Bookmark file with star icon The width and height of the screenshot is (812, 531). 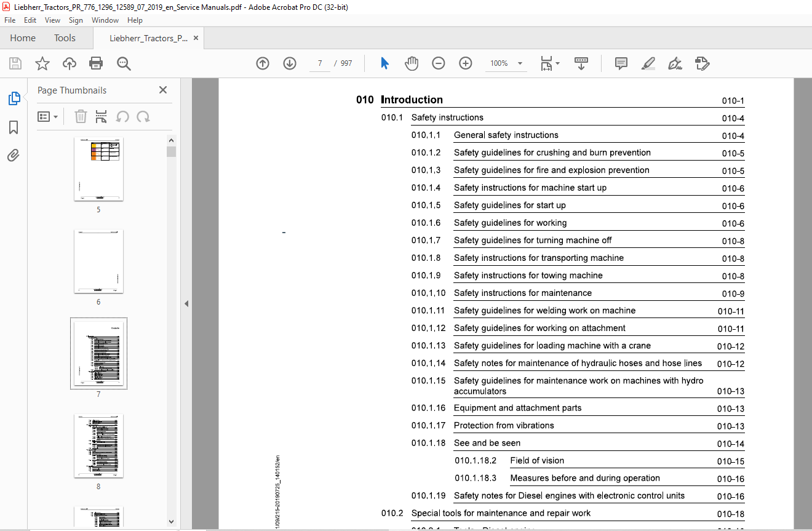point(42,63)
